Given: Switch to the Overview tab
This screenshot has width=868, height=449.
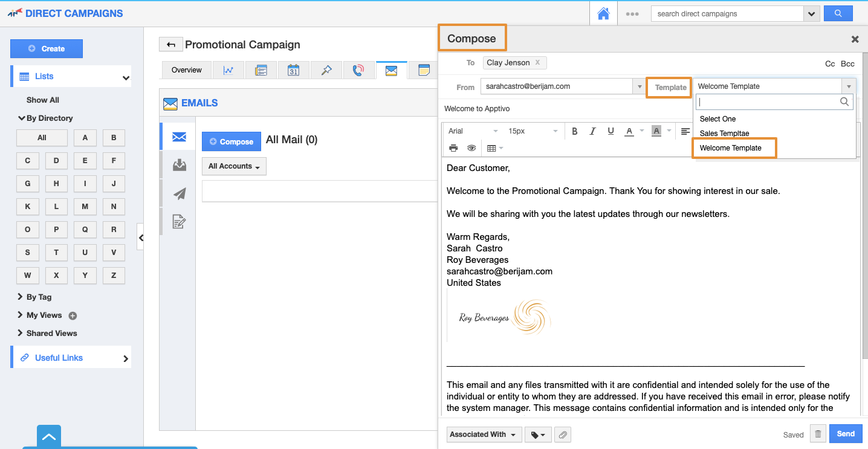Looking at the screenshot, I should [186, 70].
